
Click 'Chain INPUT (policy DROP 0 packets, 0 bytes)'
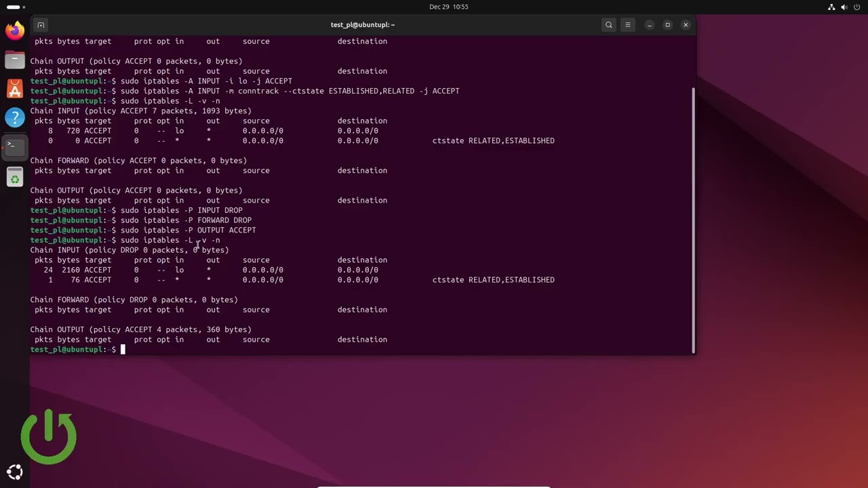[130, 250]
